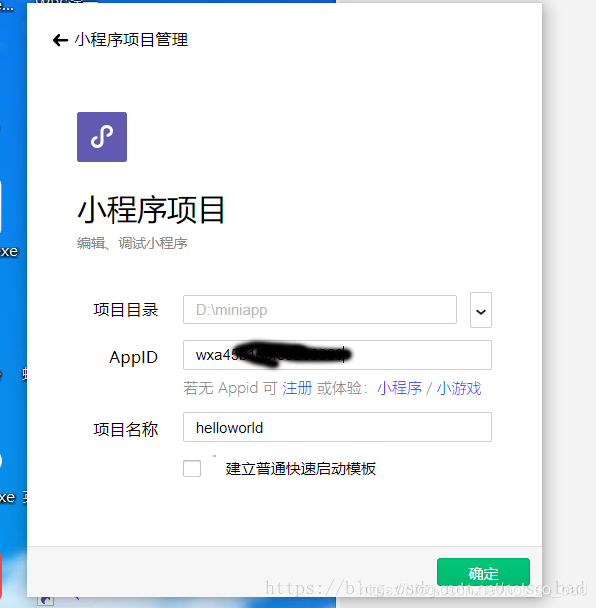Screen dimensions: 596x608
Task: Open the 小游戏 trial link
Action: [x=459, y=388]
